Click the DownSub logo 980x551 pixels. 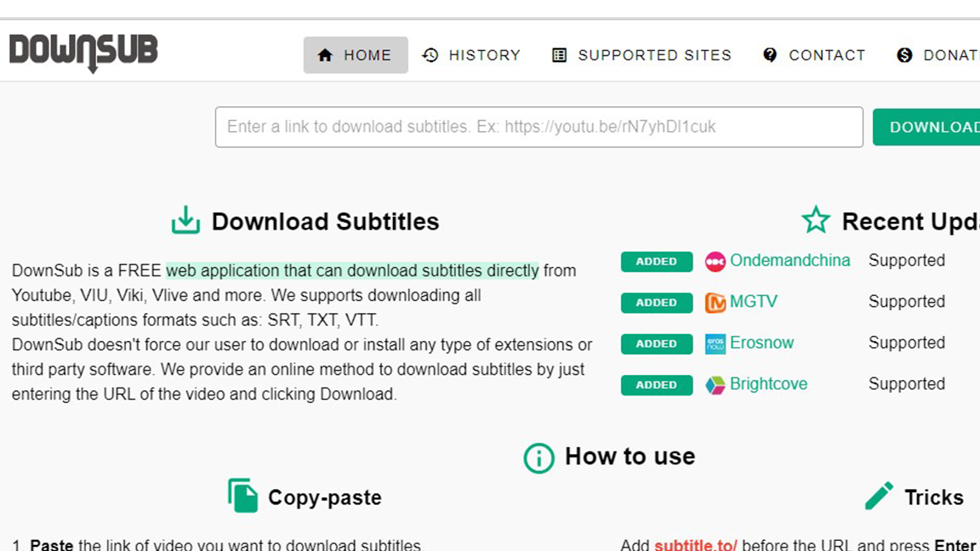83,53
